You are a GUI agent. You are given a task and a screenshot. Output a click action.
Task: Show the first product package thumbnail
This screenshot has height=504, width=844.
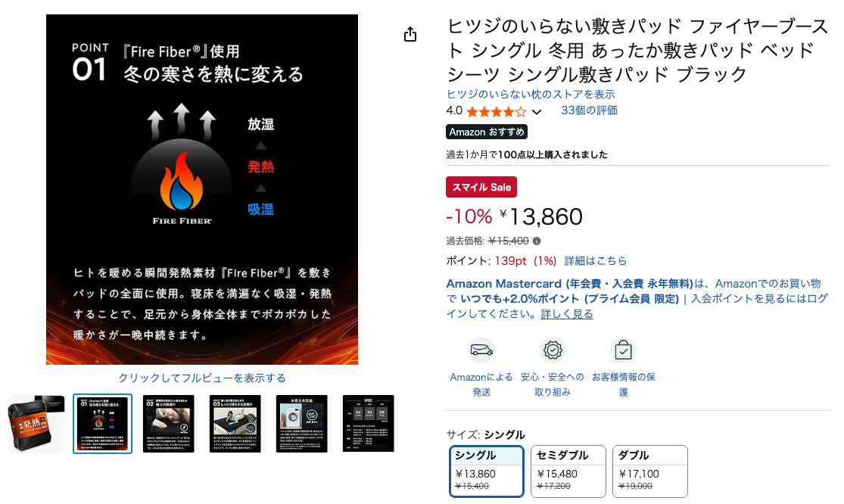tap(36, 424)
